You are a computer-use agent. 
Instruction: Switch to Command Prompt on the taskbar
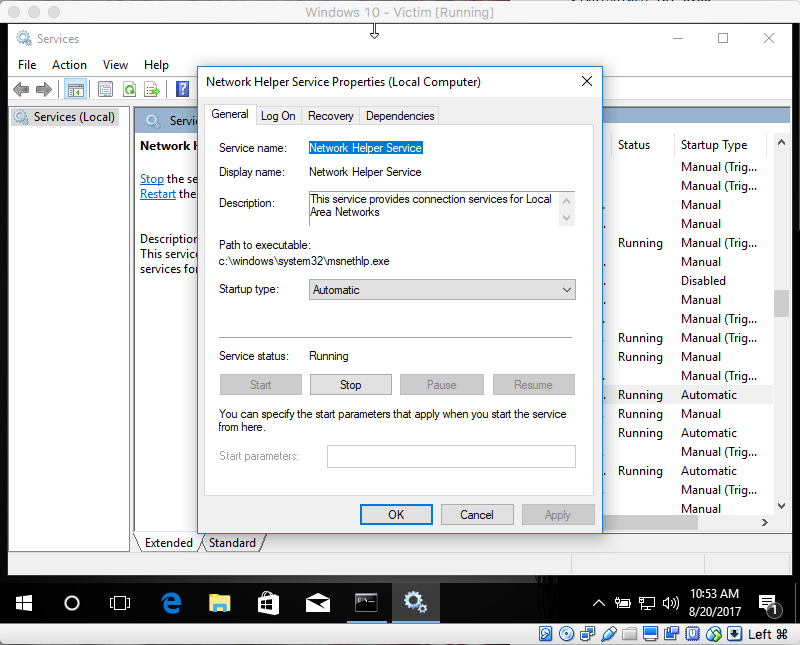point(366,603)
